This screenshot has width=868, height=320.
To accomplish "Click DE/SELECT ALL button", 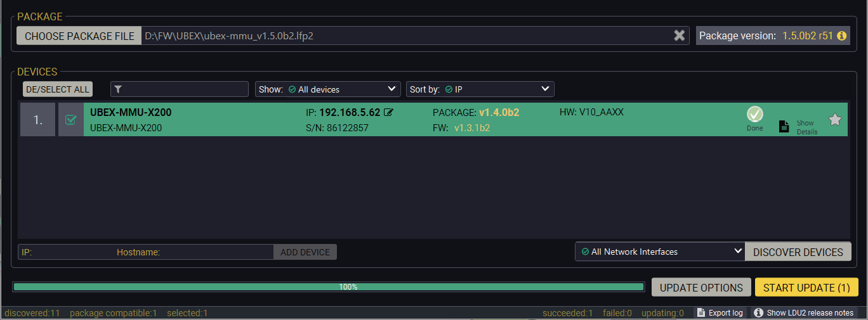I will point(58,89).
